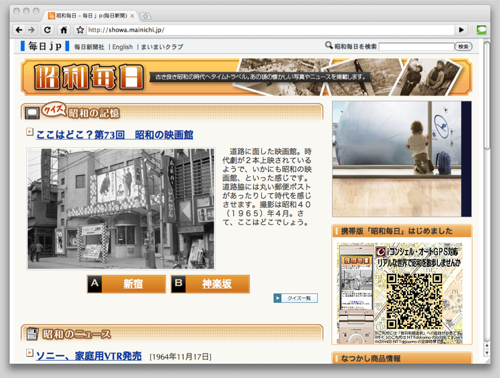Click the browser back arrow
The height and width of the screenshot is (378, 500).
[x=19, y=30]
